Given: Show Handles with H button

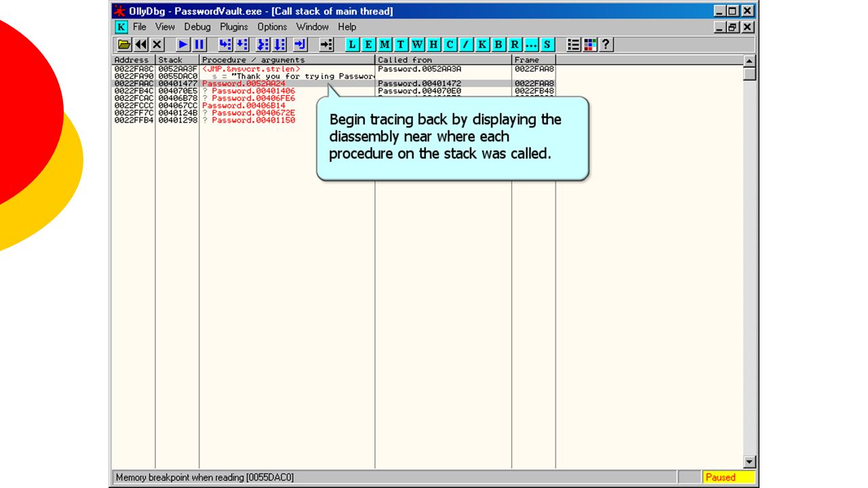Looking at the screenshot, I should click(433, 45).
